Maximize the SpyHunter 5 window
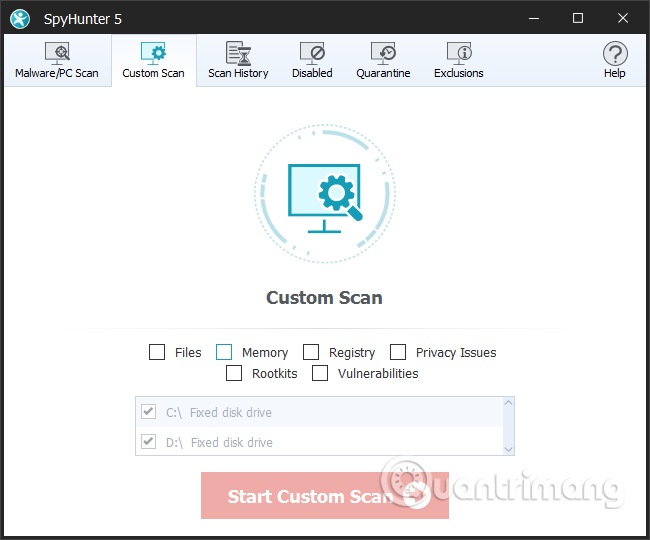Screen dimensions: 650x540 pyautogui.click(x=578, y=18)
